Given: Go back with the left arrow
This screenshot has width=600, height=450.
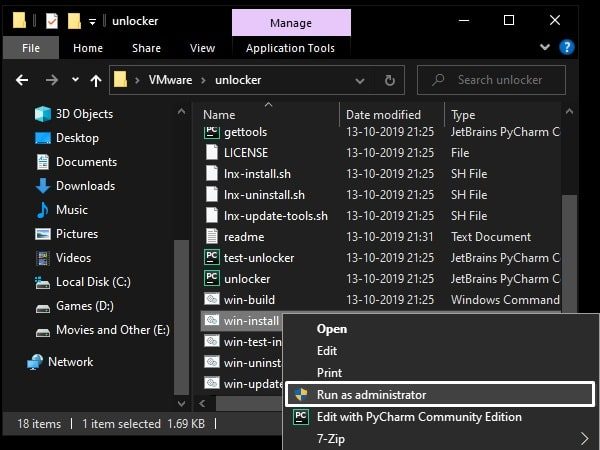Looking at the screenshot, I should pos(22,80).
